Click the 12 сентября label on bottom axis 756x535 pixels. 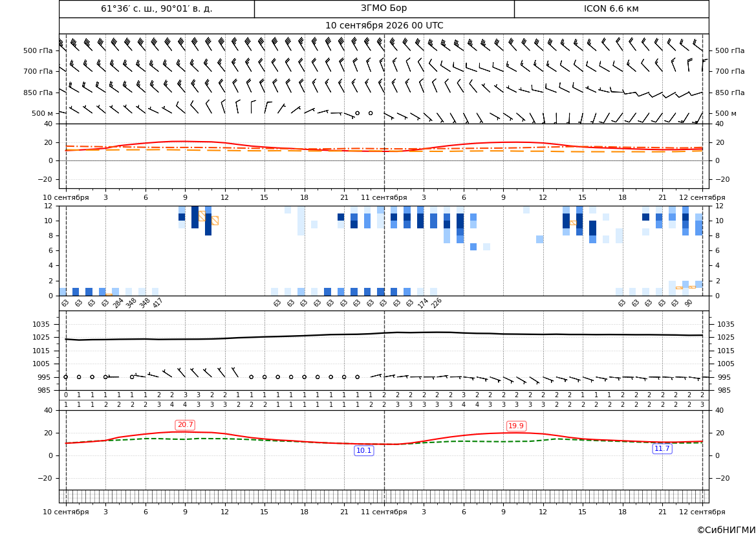pyautogui.click(x=702, y=512)
